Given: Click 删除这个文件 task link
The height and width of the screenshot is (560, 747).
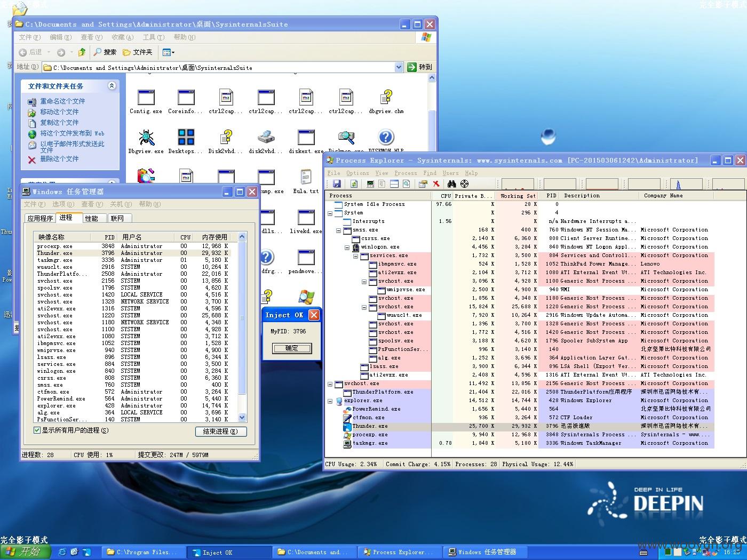Looking at the screenshot, I should 59,159.
